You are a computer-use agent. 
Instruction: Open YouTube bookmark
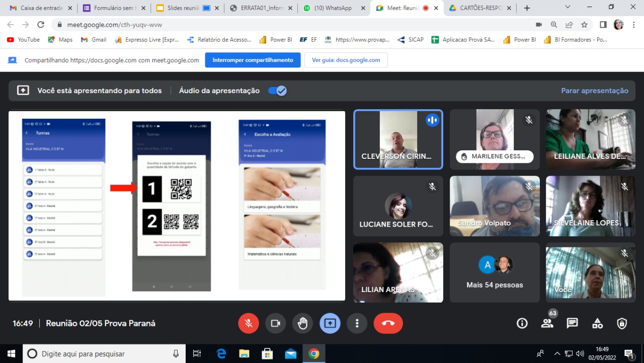click(23, 40)
